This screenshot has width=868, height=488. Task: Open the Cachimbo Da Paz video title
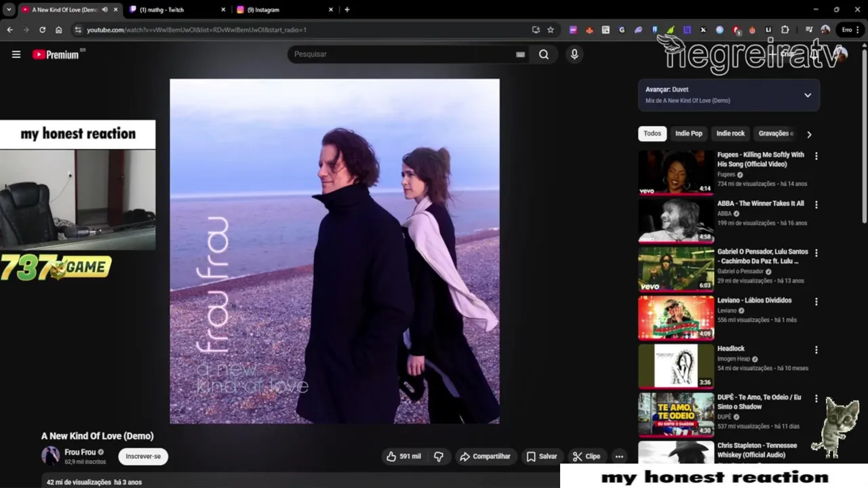(763, 256)
